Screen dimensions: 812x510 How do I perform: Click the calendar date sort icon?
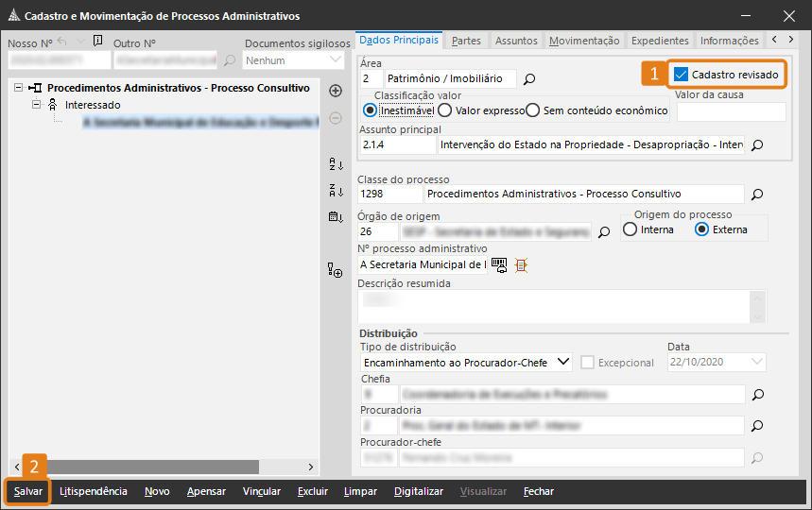coord(335,217)
